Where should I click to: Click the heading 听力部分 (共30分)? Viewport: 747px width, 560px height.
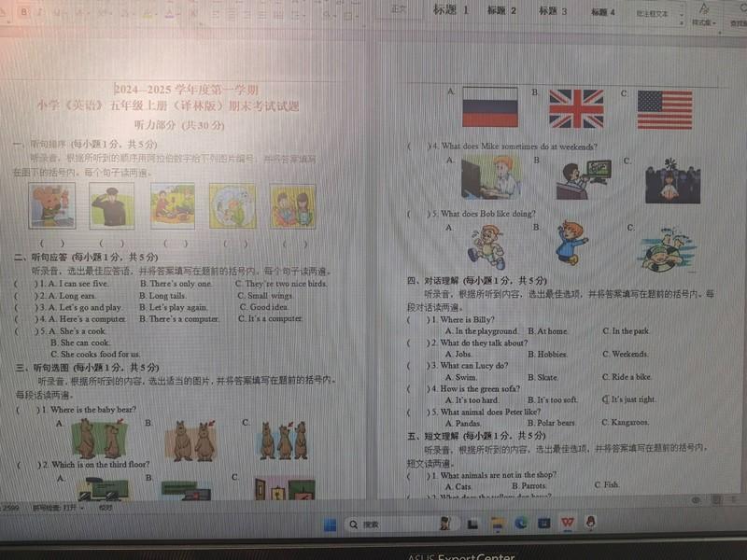coord(179,125)
